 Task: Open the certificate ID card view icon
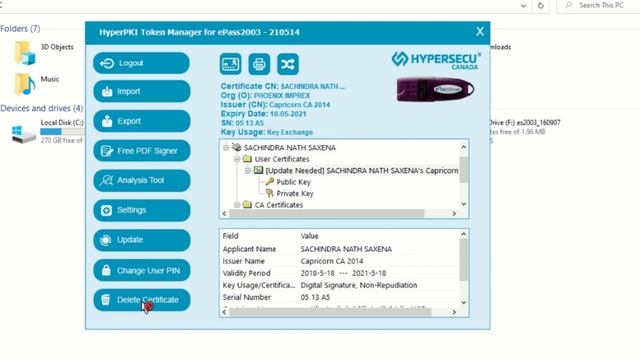coord(230,64)
